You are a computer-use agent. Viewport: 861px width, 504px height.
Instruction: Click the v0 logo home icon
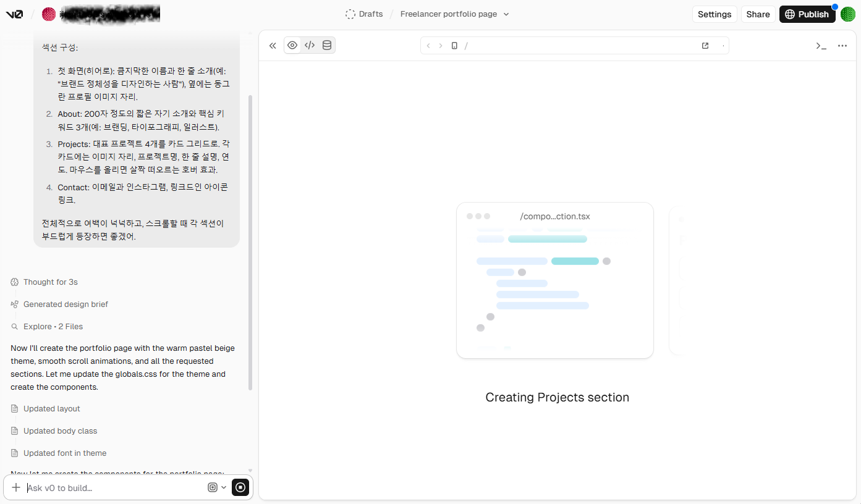click(14, 14)
